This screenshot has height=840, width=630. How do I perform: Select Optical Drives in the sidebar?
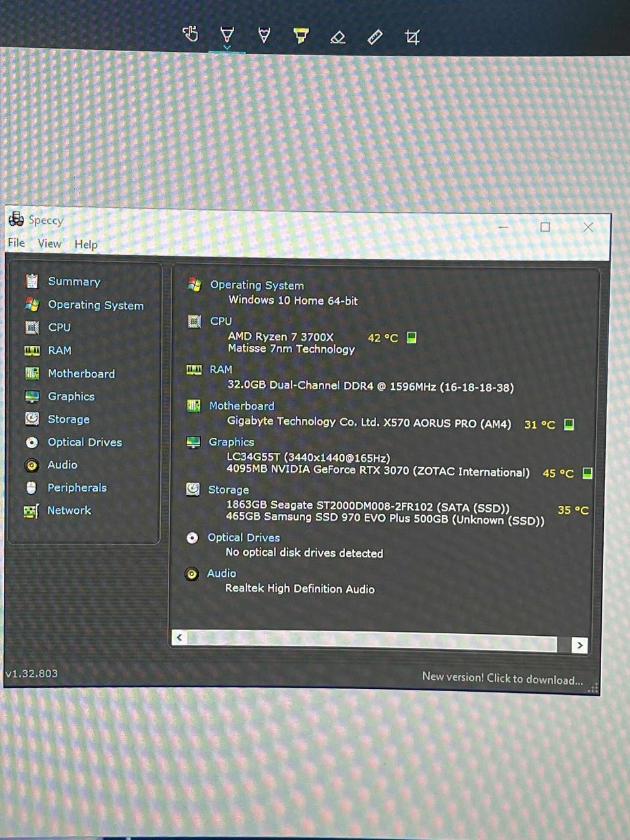point(85,442)
